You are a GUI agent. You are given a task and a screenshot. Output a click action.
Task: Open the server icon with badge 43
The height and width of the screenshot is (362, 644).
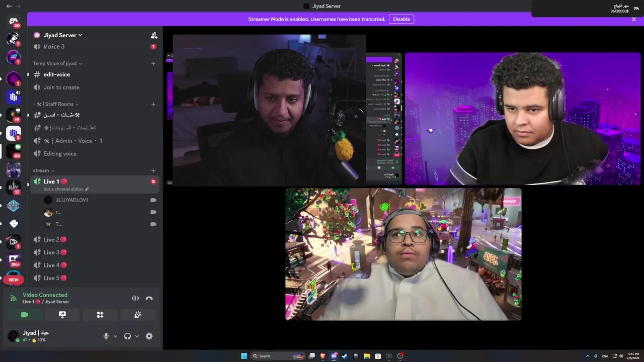(x=14, y=151)
